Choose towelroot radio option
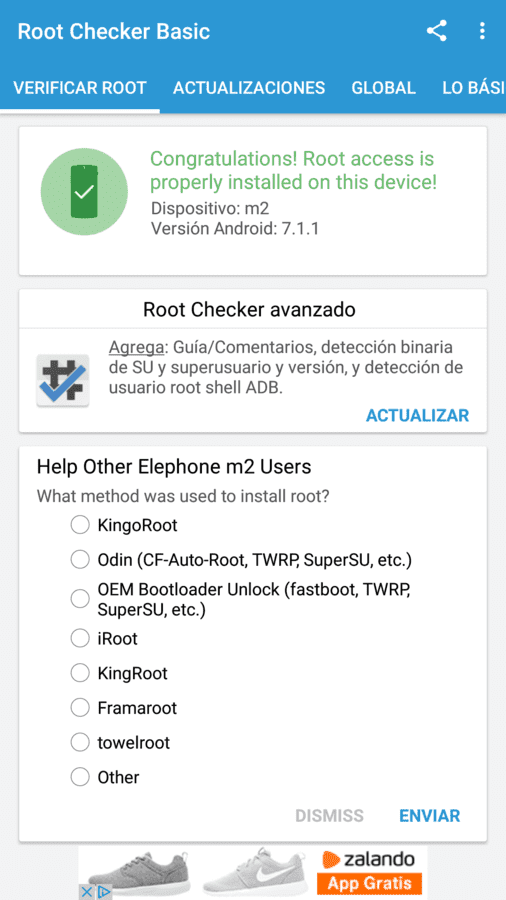 80,743
